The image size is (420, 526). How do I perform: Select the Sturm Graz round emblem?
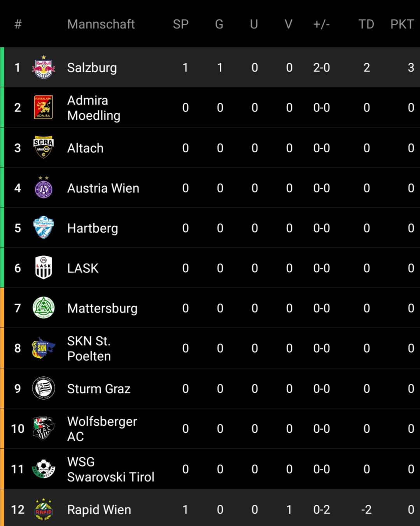[44, 388]
